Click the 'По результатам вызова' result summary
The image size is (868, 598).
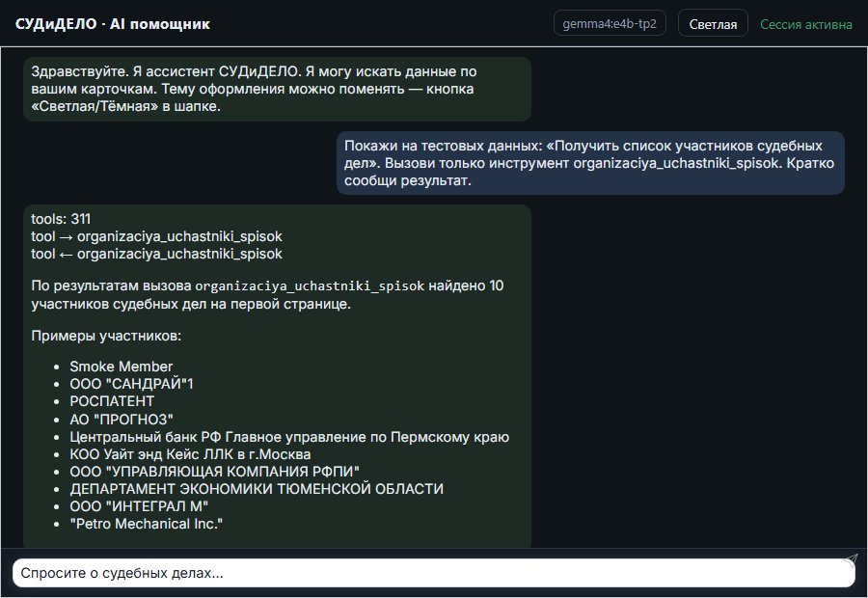point(267,294)
